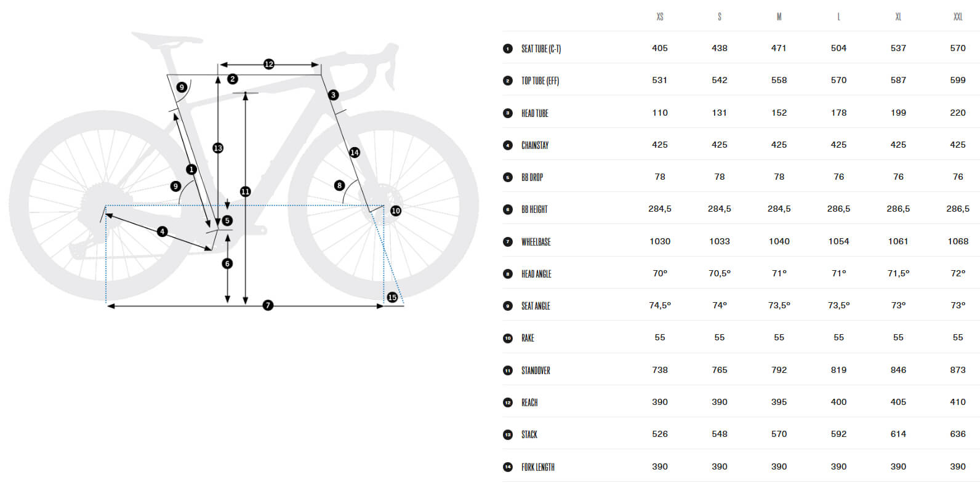Select the M size column header
This screenshot has width=980, height=488.
click(x=779, y=17)
